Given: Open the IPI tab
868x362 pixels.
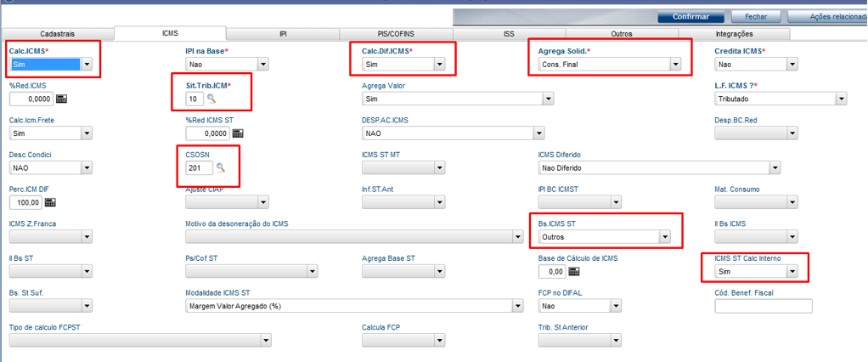Looking at the screenshot, I should [283, 34].
